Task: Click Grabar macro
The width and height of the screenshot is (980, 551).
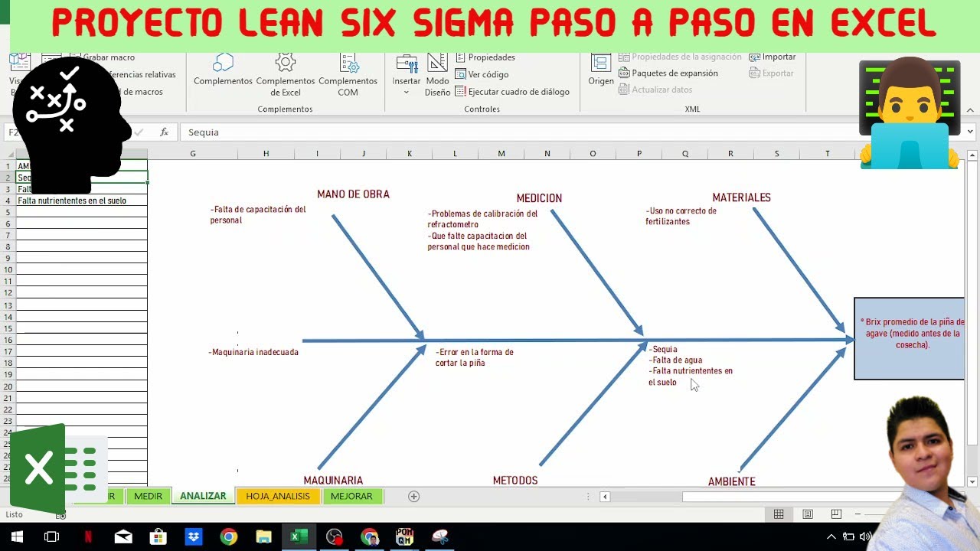Action: pos(108,57)
